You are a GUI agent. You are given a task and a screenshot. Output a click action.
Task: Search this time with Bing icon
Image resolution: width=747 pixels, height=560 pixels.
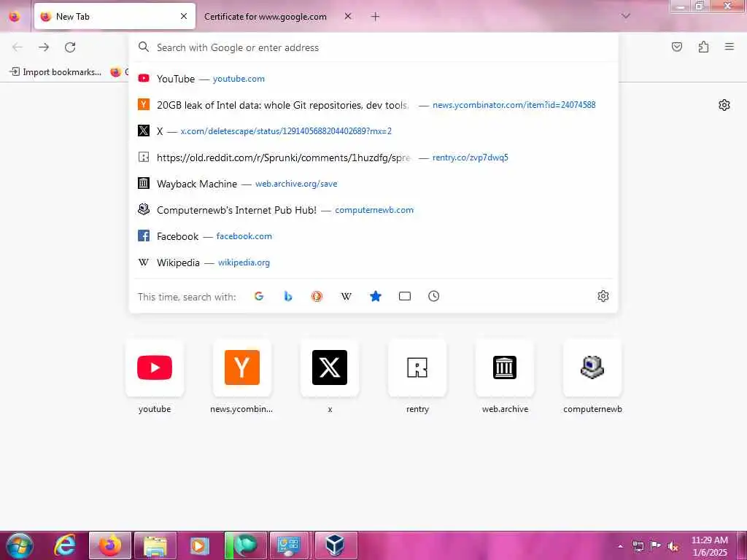(287, 296)
